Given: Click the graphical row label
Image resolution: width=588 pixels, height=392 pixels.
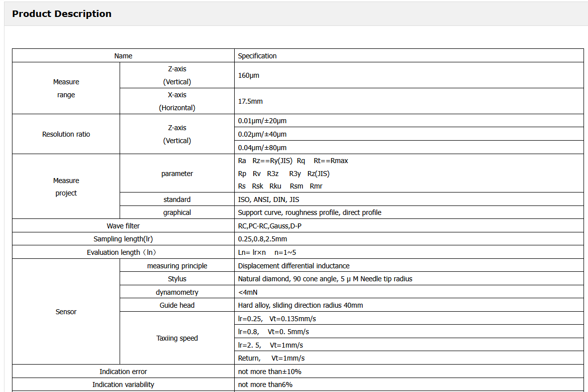Looking at the screenshot, I should (177, 212).
